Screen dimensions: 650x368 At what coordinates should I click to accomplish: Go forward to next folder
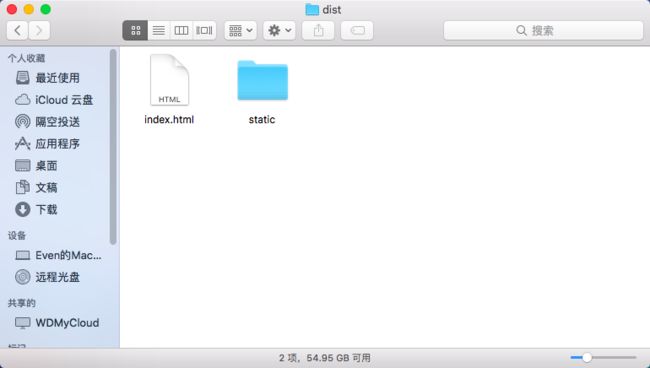click(x=39, y=30)
